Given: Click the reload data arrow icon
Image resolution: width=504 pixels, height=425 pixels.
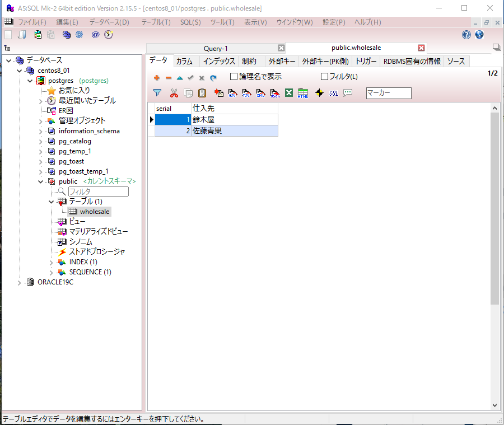Looking at the screenshot, I should (x=213, y=77).
